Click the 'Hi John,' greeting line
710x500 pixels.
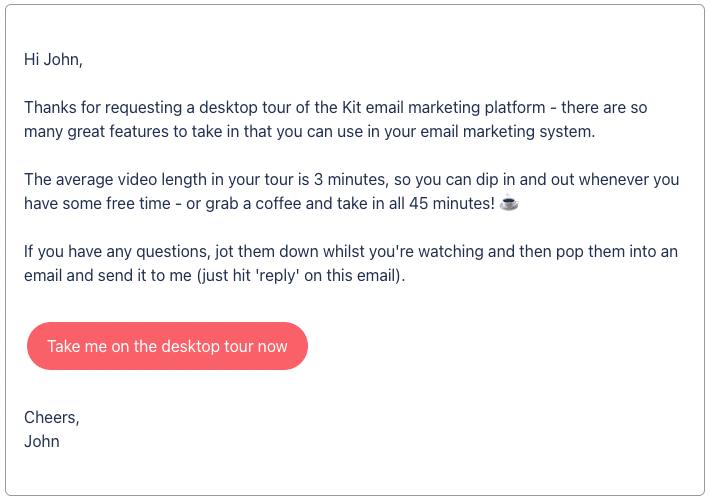[x=53, y=59]
